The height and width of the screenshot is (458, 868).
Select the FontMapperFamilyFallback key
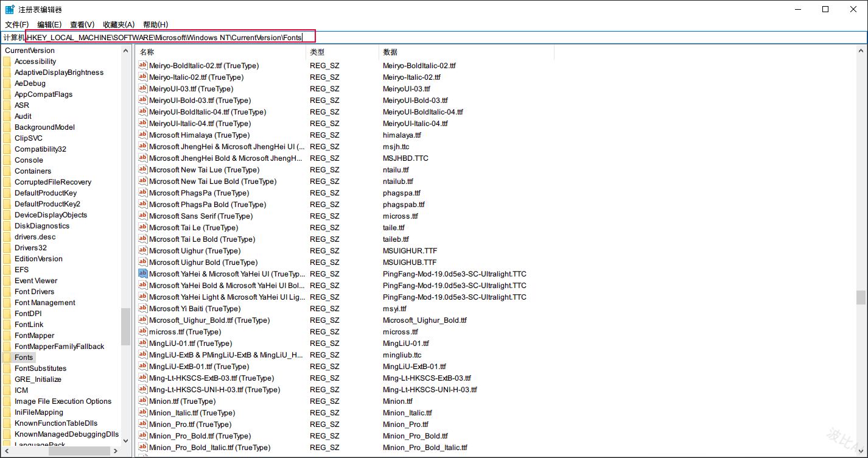[x=60, y=347]
